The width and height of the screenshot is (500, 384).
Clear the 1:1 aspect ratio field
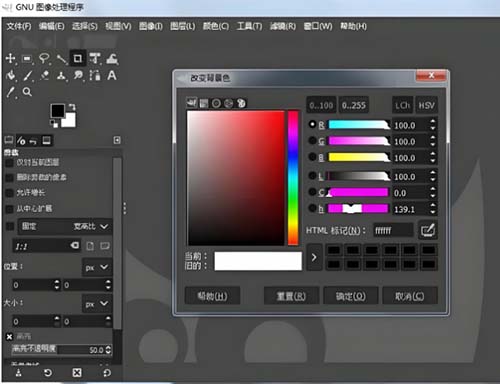click(x=75, y=246)
